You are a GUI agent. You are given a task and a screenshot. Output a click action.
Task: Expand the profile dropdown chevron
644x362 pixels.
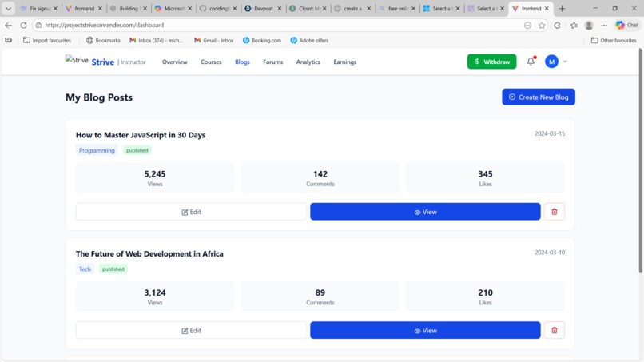[x=565, y=62]
